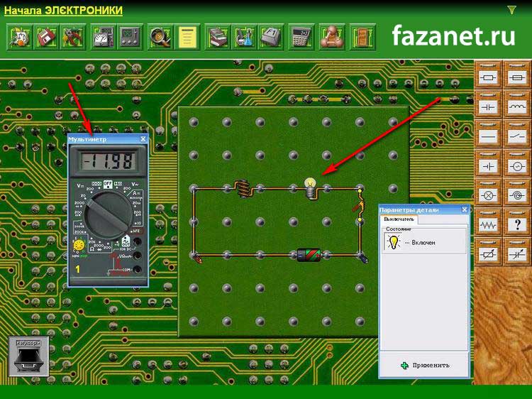Select the lamp component drawer
Viewport: 532px width, 399px height.
488,195
